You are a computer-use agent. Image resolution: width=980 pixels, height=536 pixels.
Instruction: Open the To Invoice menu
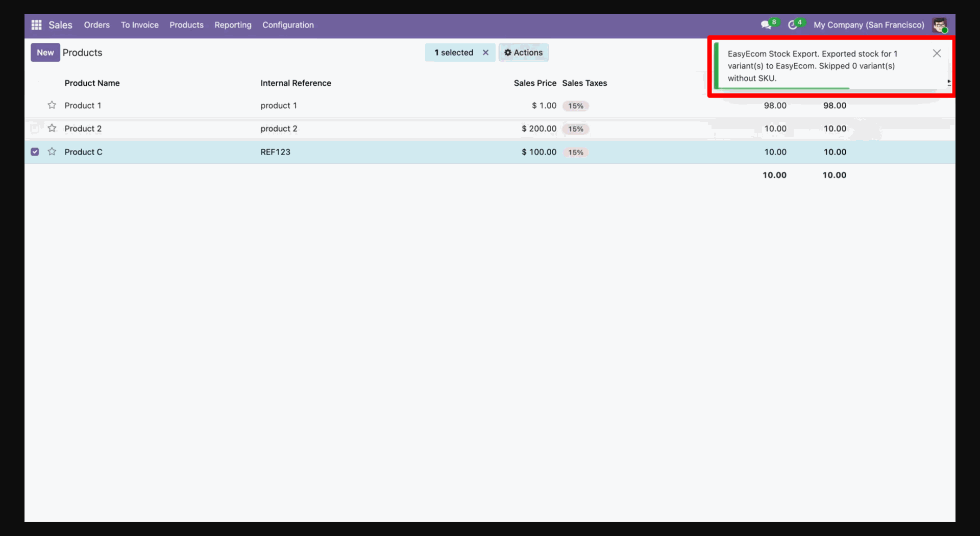point(139,25)
